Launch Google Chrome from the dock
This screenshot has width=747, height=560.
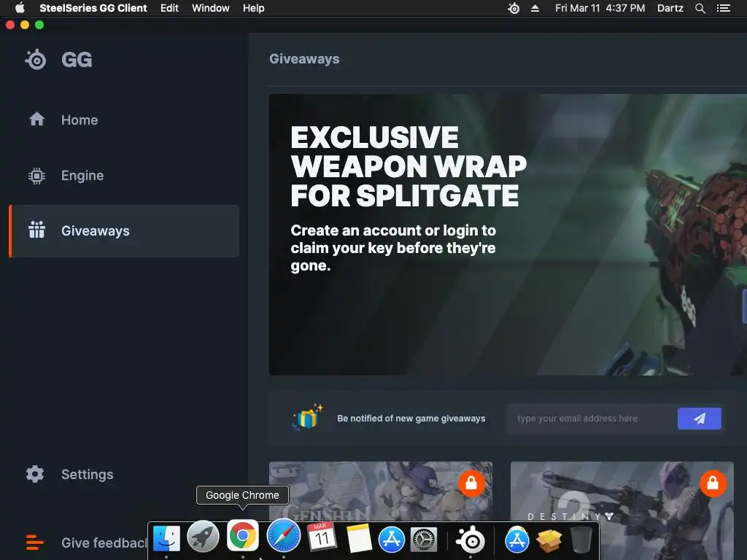(x=242, y=536)
